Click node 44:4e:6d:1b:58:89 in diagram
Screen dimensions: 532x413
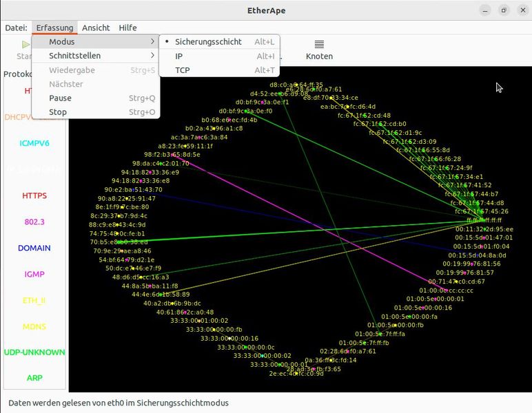[161, 295]
